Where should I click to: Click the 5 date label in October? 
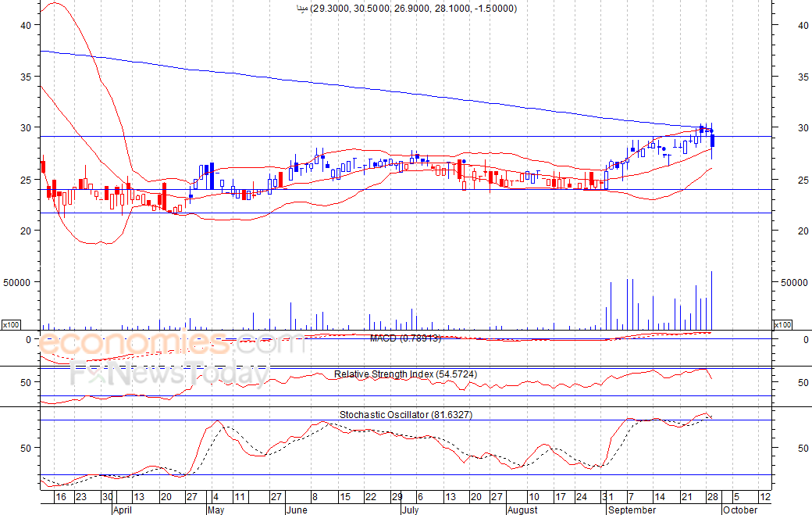(736, 497)
